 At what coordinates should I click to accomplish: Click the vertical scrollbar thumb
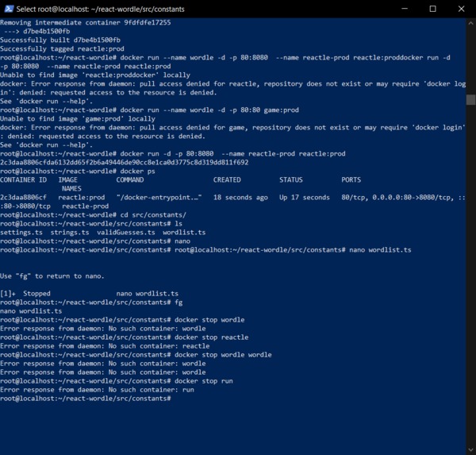470,100
